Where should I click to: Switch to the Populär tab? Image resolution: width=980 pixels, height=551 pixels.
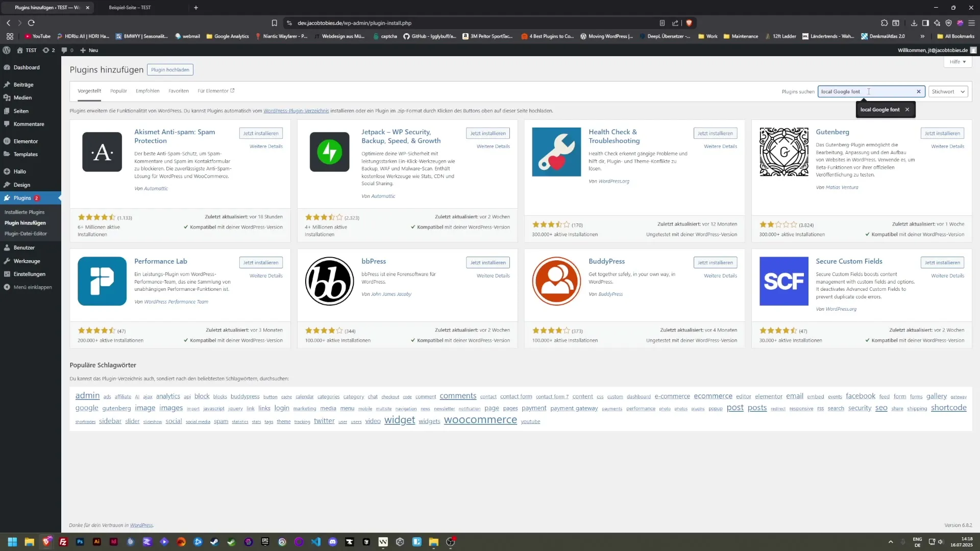coord(118,91)
